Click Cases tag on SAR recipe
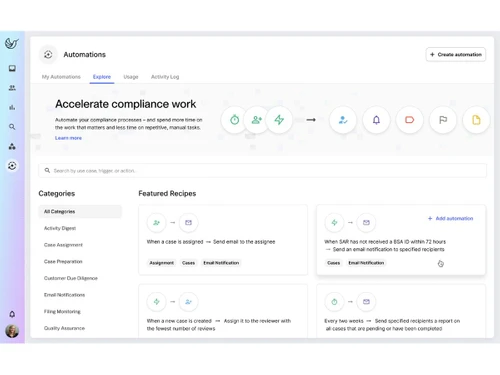 (x=334, y=263)
